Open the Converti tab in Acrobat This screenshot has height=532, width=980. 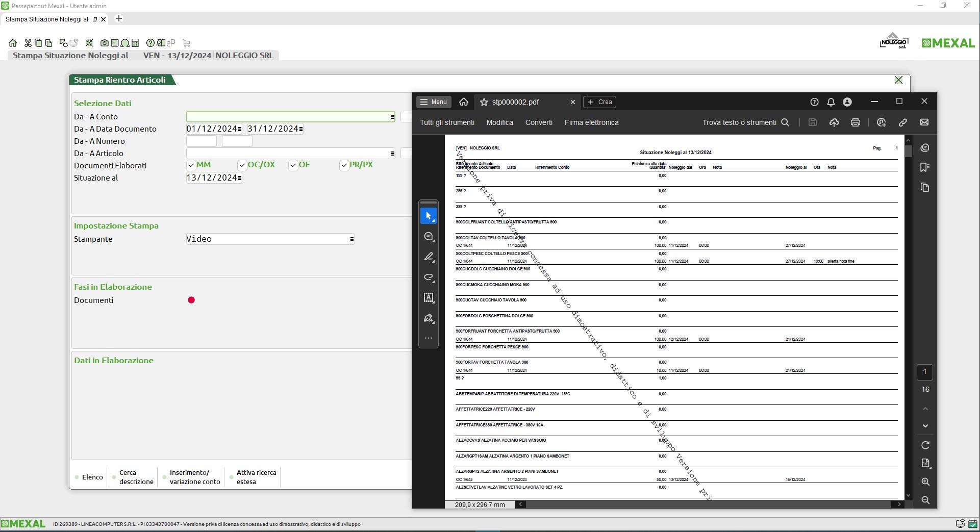[539, 122]
